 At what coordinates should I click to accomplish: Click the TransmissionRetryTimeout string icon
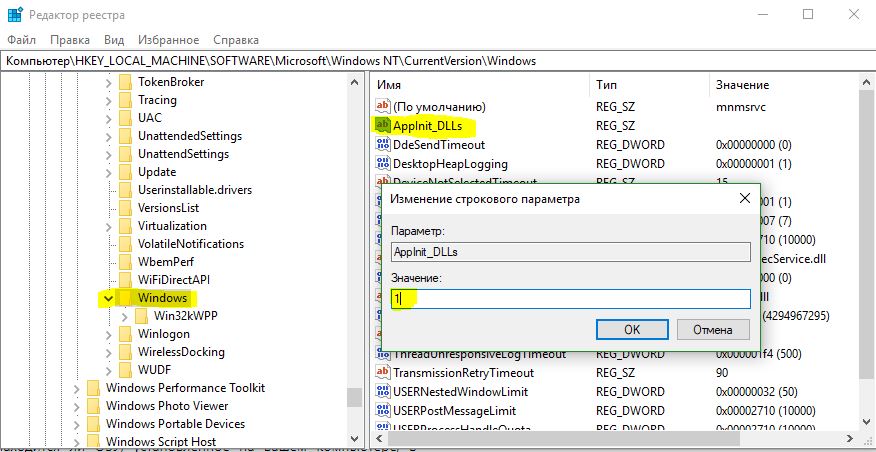[x=383, y=372]
